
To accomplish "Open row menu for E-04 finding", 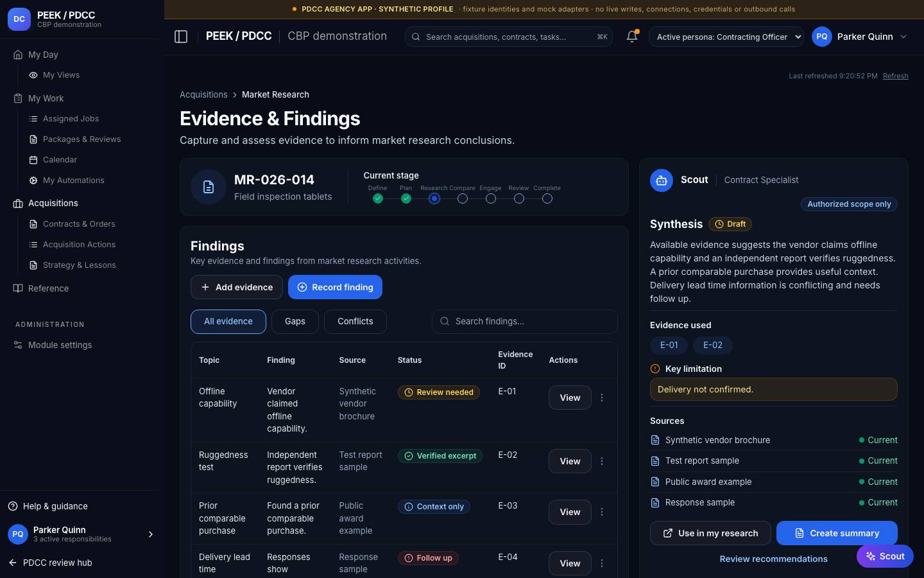I will coord(602,563).
